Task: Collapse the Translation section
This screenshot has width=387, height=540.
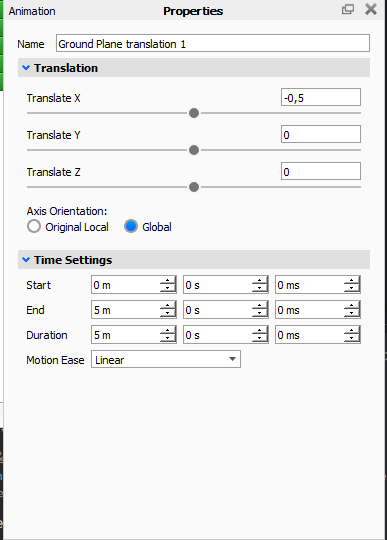Action: click(x=26, y=68)
